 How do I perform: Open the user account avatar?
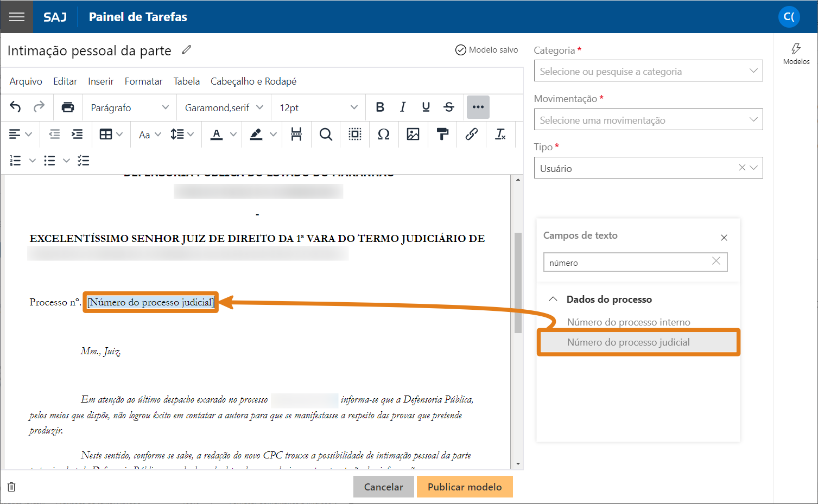click(789, 17)
